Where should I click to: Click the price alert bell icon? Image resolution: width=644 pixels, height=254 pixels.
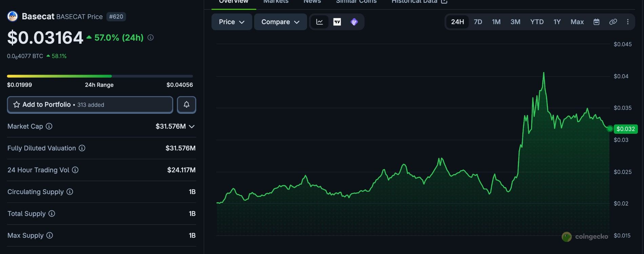pyautogui.click(x=186, y=105)
